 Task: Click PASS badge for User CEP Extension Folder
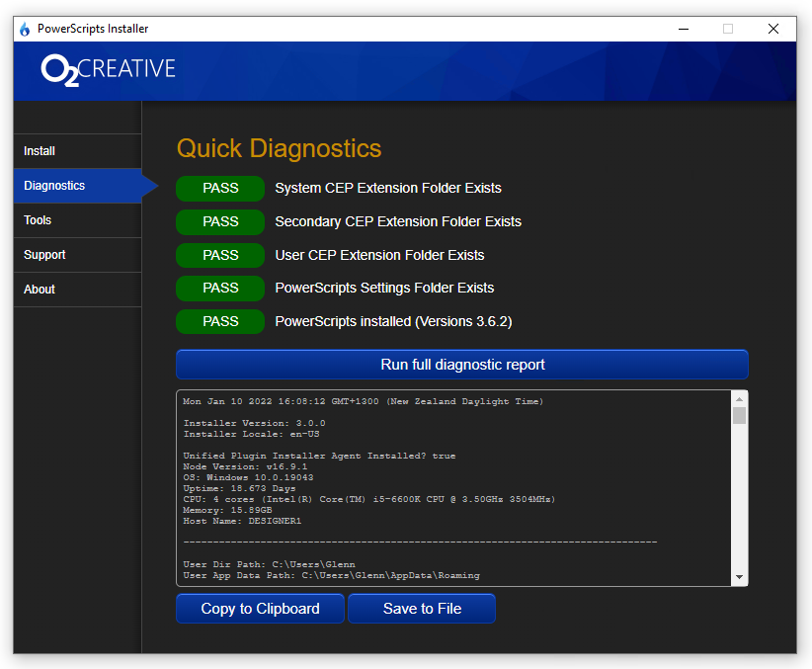(x=220, y=255)
